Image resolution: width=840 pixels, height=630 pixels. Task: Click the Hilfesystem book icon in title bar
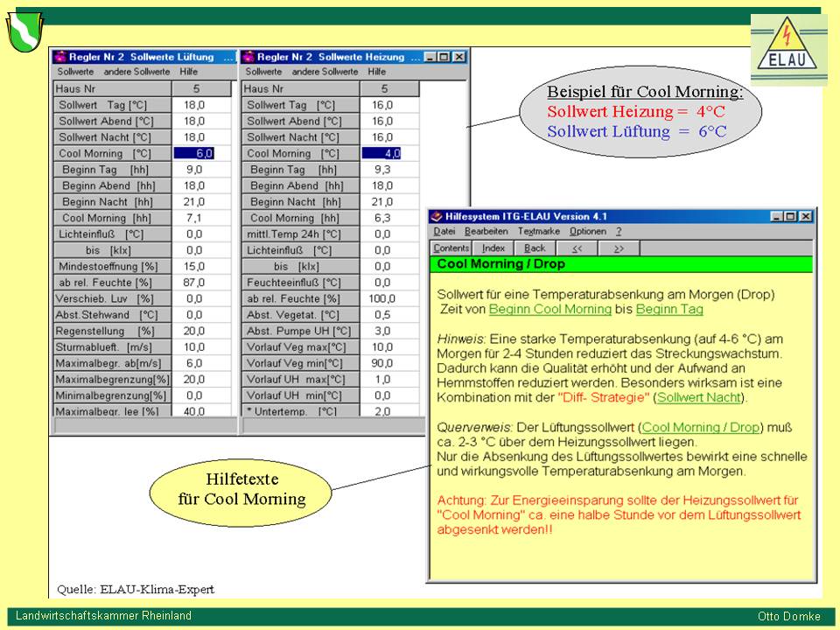click(x=437, y=216)
